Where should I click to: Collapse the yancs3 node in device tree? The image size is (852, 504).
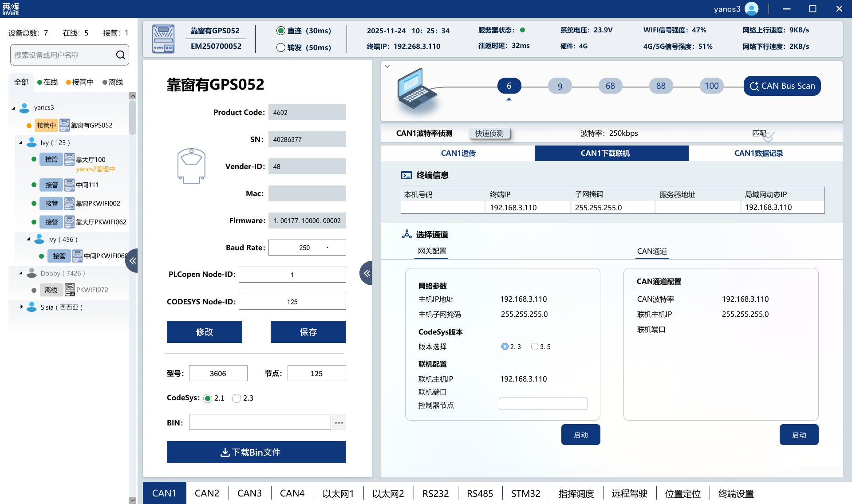point(12,107)
